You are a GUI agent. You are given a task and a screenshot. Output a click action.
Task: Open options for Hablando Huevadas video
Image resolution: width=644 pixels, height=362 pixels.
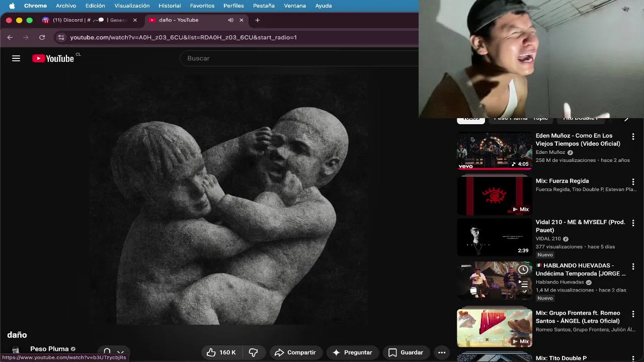[633, 266]
